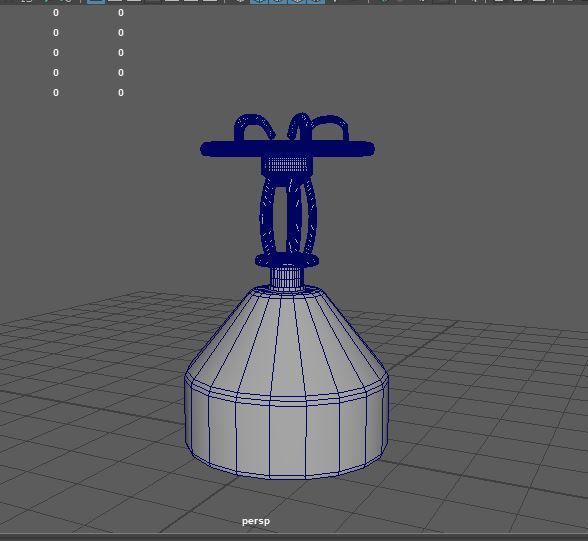The image size is (588, 541).
Task: Select the horizontal bar atop the model
Action: pos(287,149)
